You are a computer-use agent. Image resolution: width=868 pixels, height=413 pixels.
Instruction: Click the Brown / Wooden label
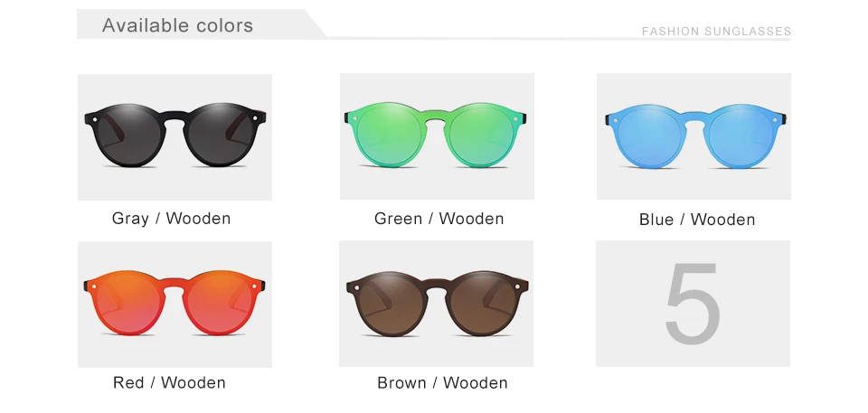coord(442,382)
